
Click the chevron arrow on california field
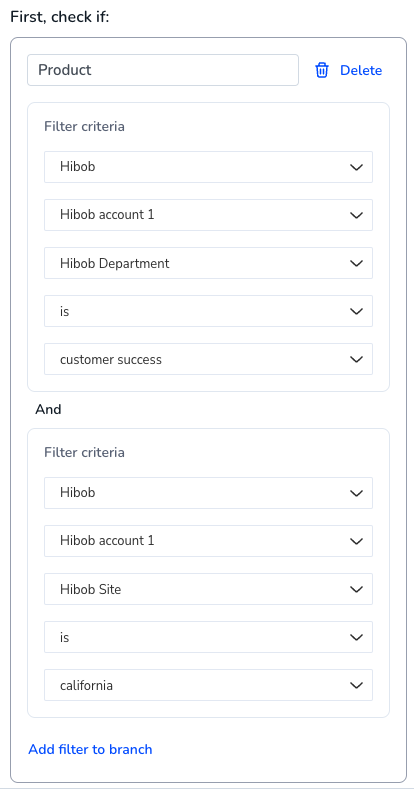coord(356,685)
